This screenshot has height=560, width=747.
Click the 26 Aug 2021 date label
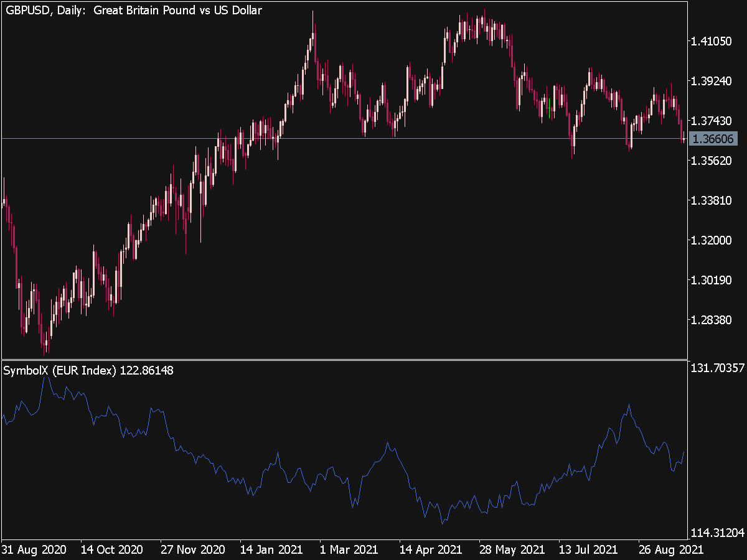point(672,549)
